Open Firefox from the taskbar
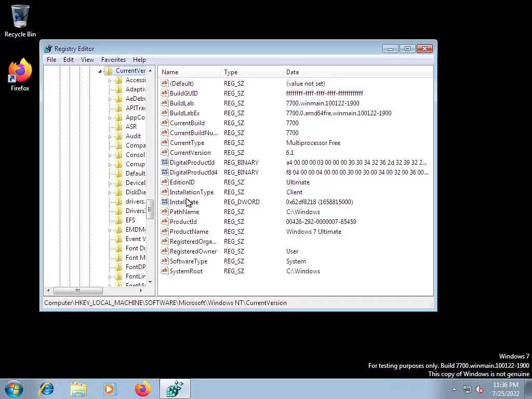The image size is (532, 399). pyautogui.click(x=142, y=389)
